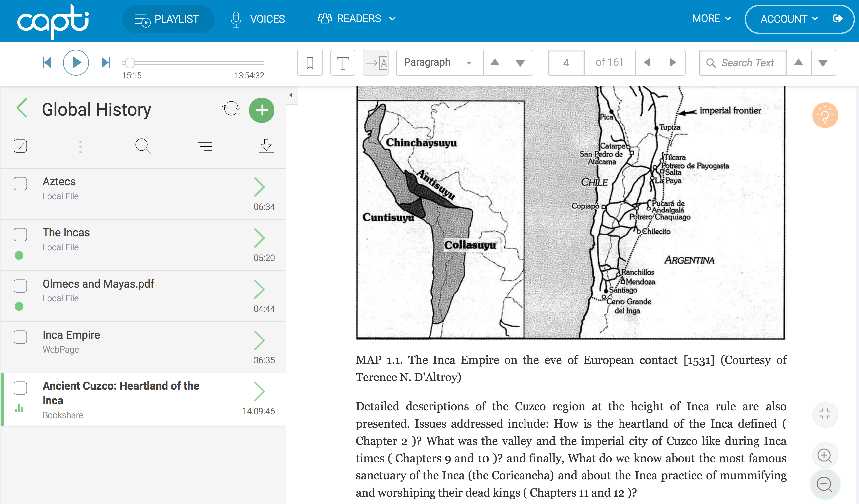Open the More menu
This screenshot has height=504, width=859.
(x=711, y=18)
